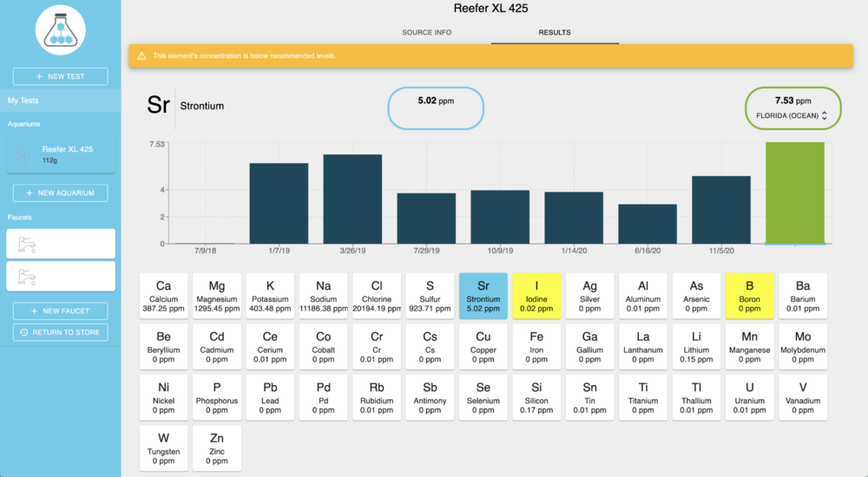The width and height of the screenshot is (868, 477).
Task: Click the NEW FAUCET button
Action: click(x=61, y=311)
